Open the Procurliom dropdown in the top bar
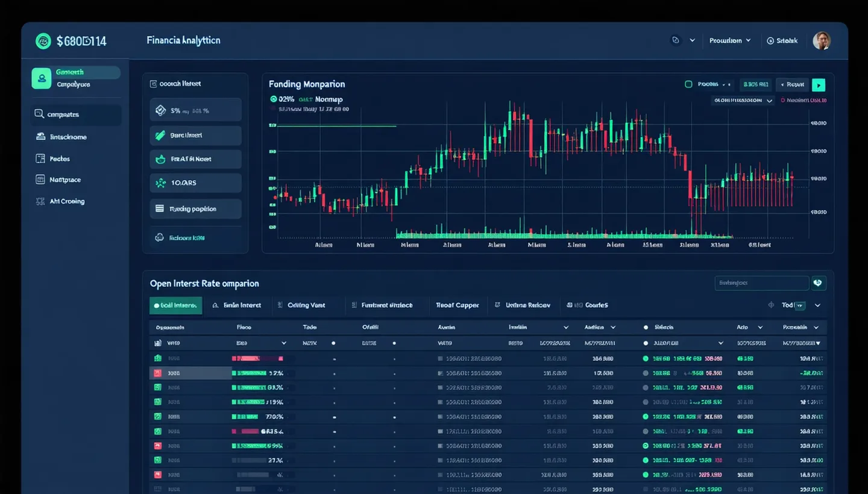 click(730, 40)
